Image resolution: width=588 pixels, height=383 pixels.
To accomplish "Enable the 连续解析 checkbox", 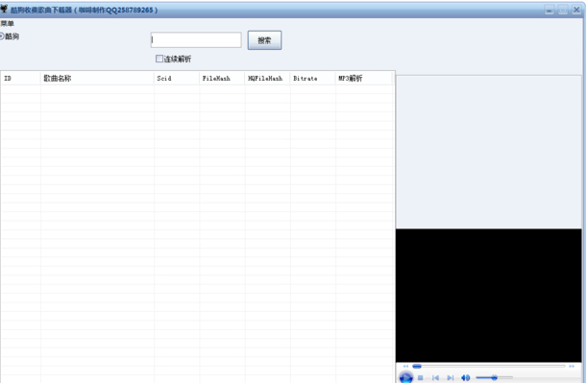I will click(x=159, y=59).
